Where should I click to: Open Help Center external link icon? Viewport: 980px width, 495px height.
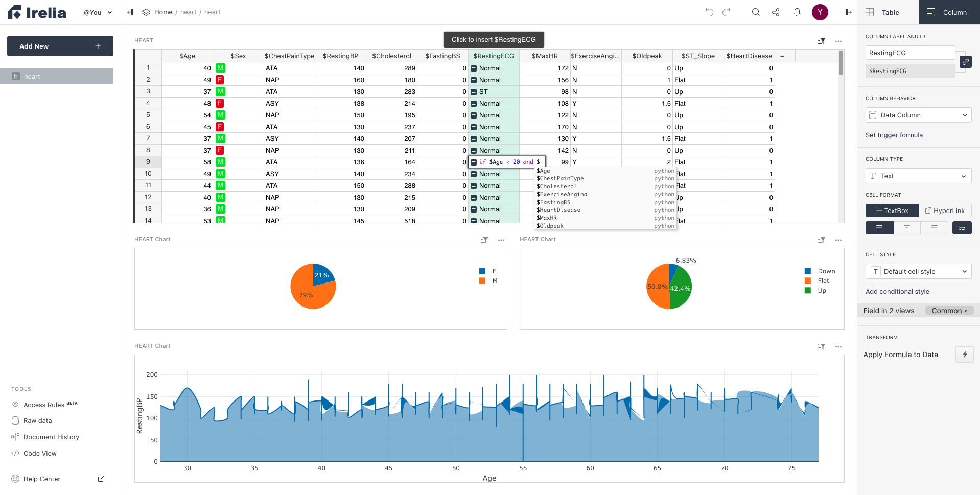point(101,479)
